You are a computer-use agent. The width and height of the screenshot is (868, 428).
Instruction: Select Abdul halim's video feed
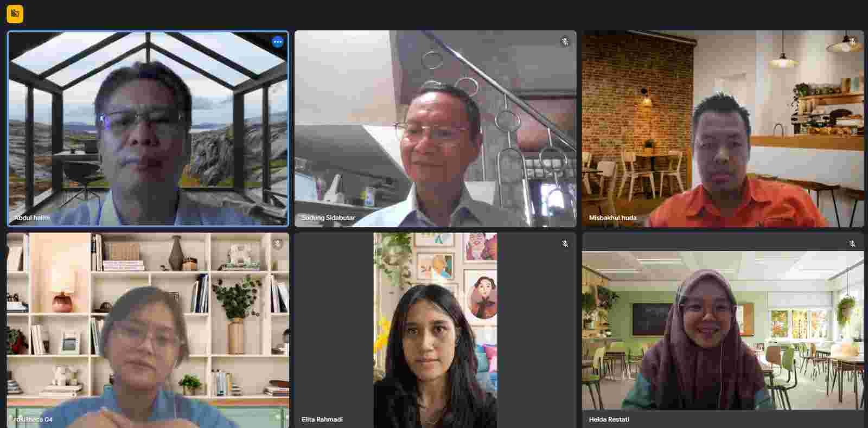(x=148, y=130)
